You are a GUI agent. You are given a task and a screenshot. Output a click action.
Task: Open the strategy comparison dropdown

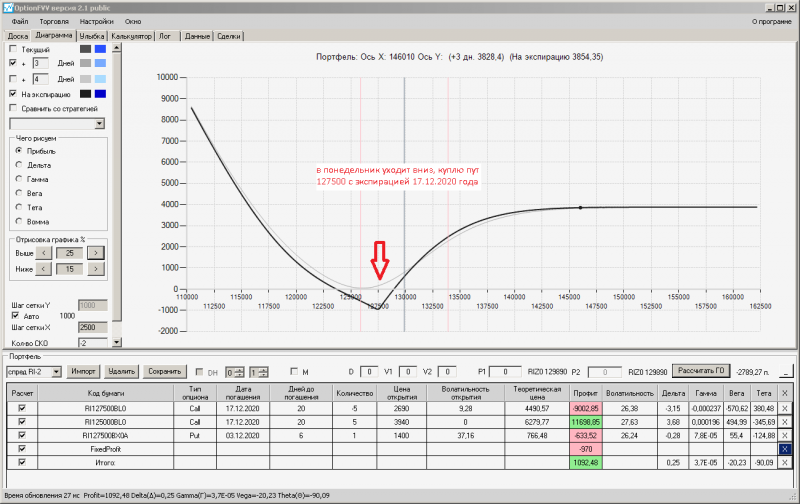pos(99,124)
